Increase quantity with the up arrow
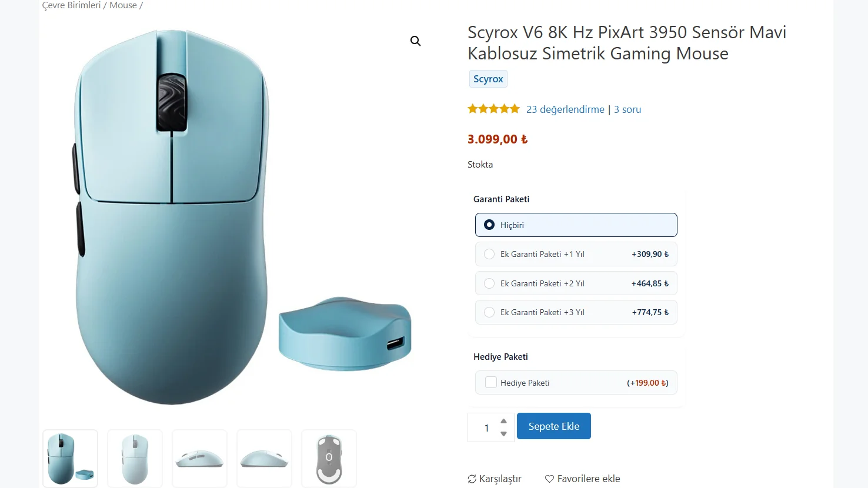868x488 pixels. (503, 421)
